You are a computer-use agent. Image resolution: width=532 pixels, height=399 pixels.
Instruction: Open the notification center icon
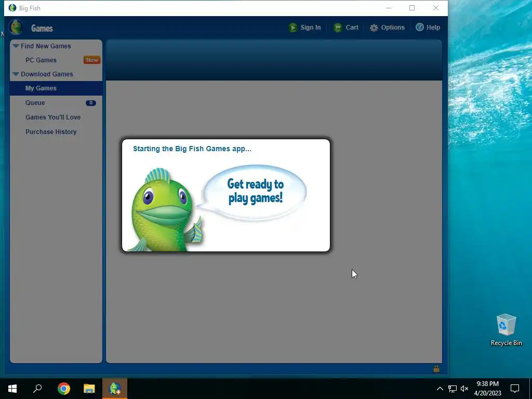(x=515, y=389)
